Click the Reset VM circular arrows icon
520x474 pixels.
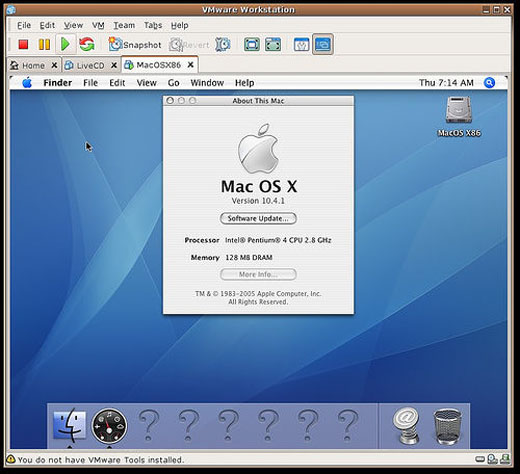point(87,44)
